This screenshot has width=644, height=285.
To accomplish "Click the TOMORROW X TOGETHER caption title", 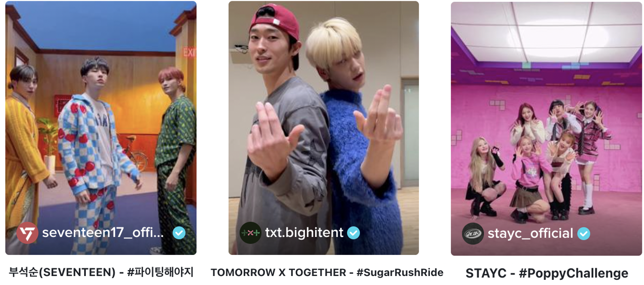I will point(278,273).
